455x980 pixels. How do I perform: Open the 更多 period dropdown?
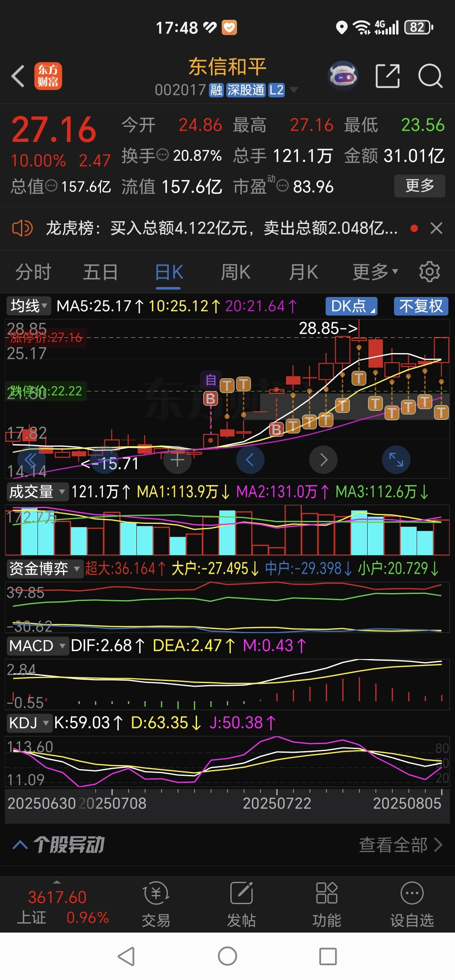(x=375, y=272)
